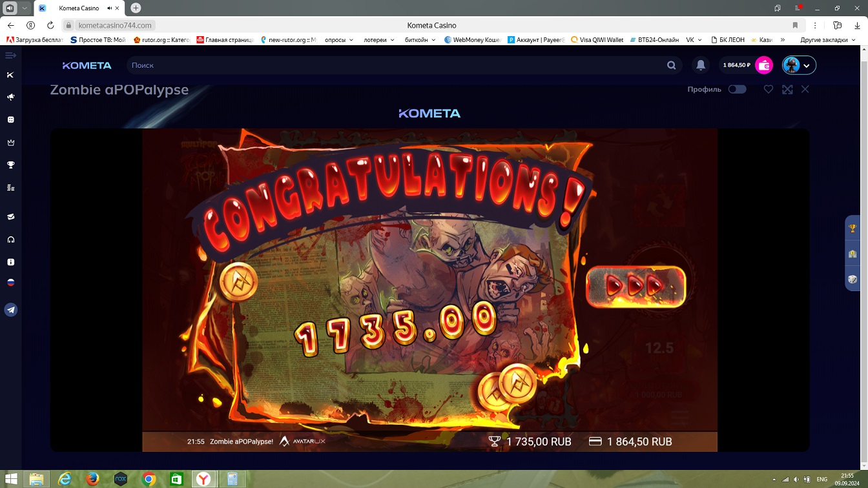Open browser downloads panel
Image resolution: width=868 pixels, height=488 pixels.
pos(856,25)
